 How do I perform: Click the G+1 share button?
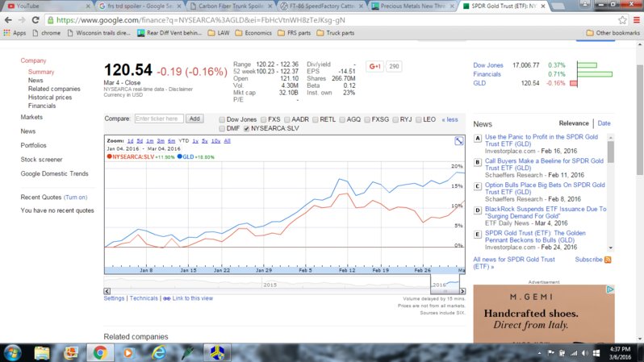[x=374, y=66]
